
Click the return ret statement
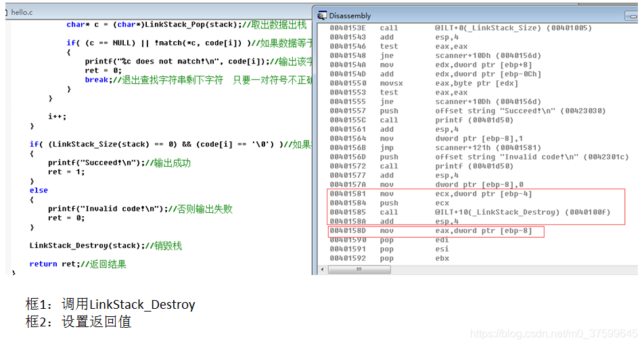click(78, 264)
